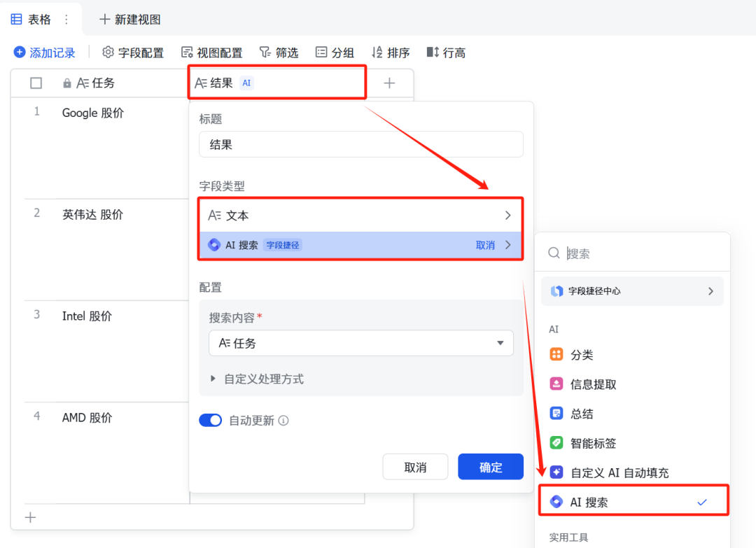Expand the 文本 field type chevron
Screen dimensions: 756x548
[507, 216]
